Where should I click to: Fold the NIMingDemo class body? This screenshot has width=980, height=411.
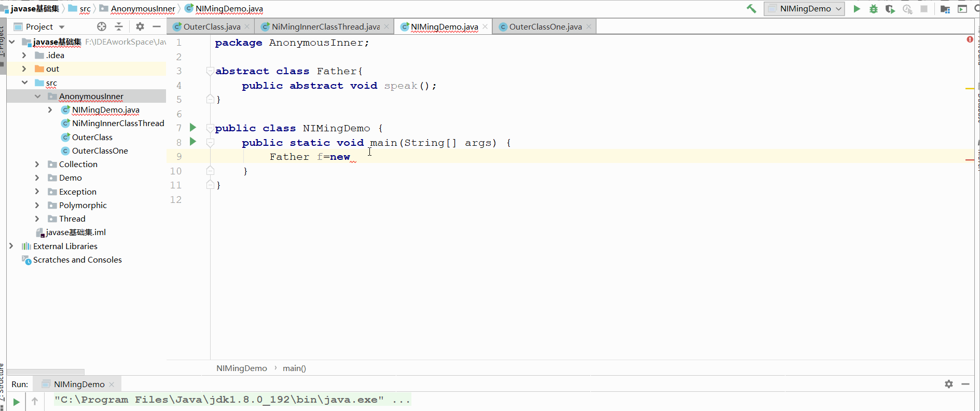(210, 128)
